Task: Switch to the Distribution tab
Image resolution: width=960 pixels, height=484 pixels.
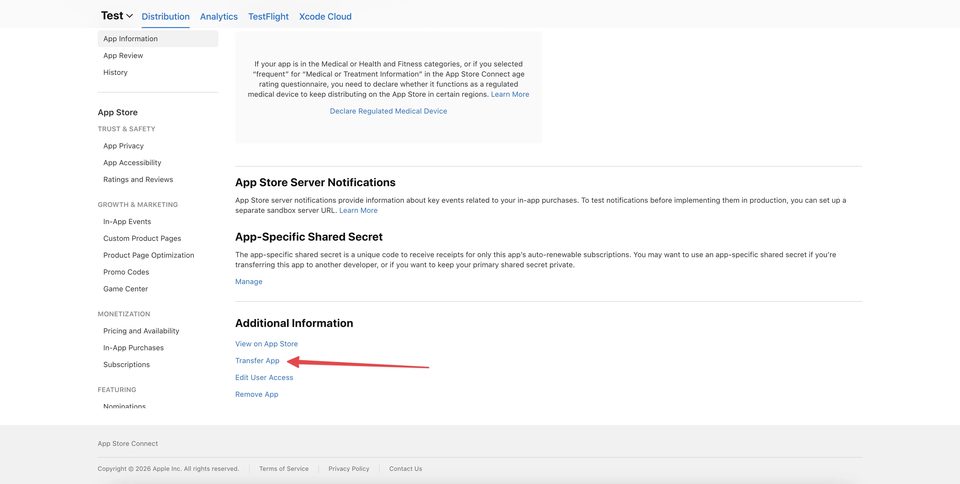Action: (x=165, y=17)
